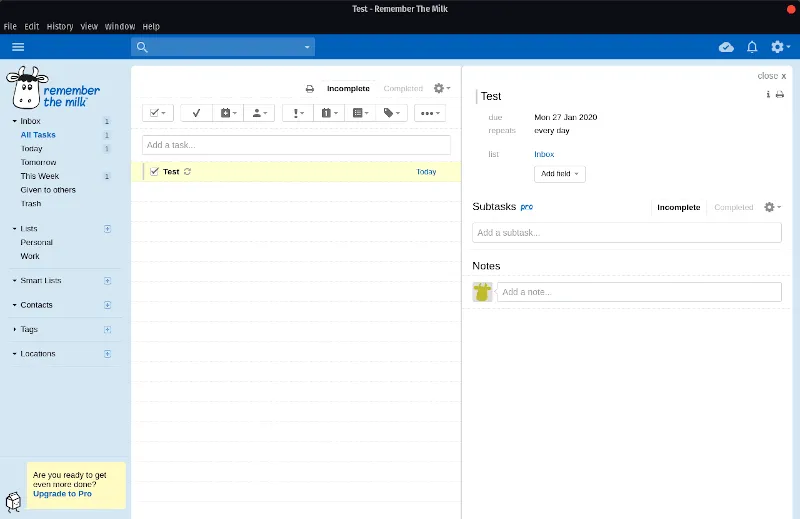This screenshot has width=800, height=519.
Task: Open task list settings gear
Action: (442, 88)
